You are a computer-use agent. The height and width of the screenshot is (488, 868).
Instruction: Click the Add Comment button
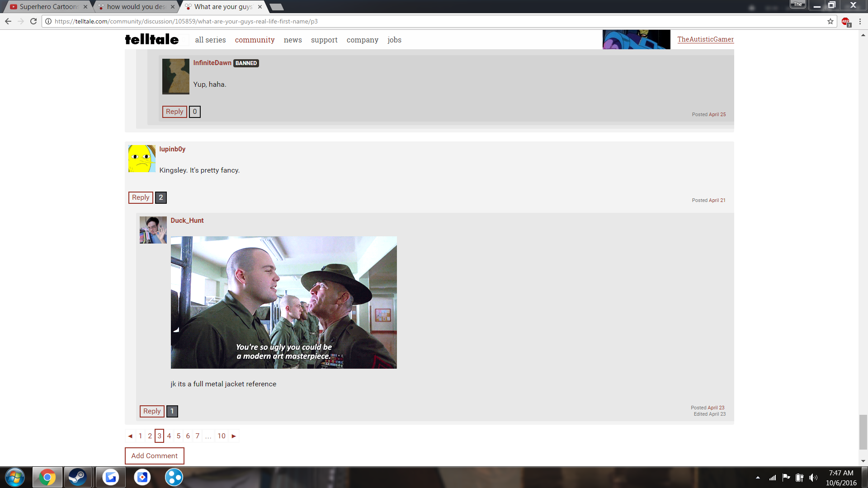coord(155,455)
